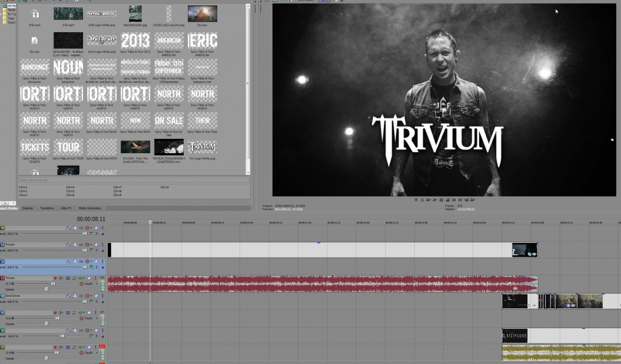Open Touch automation dropdown on audio track 15
The width and height of the screenshot is (621, 364).
click(x=96, y=318)
